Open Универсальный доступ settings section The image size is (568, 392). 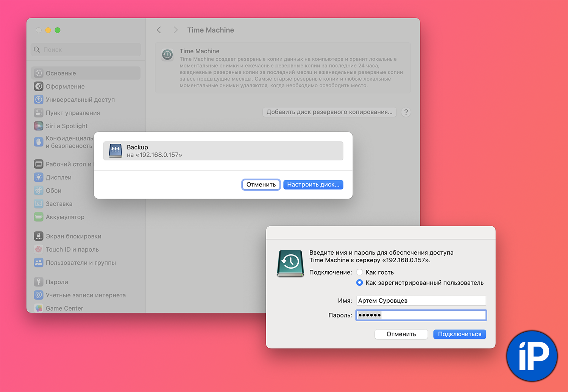(x=86, y=100)
